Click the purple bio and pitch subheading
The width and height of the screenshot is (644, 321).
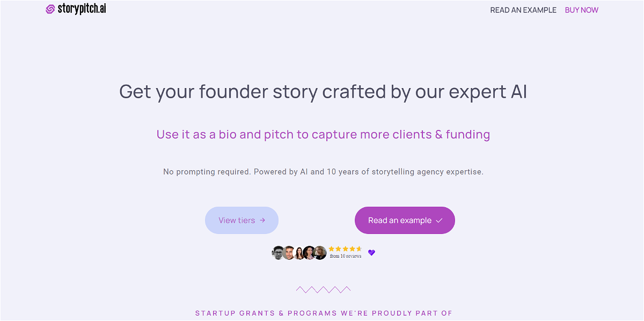pyautogui.click(x=323, y=134)
